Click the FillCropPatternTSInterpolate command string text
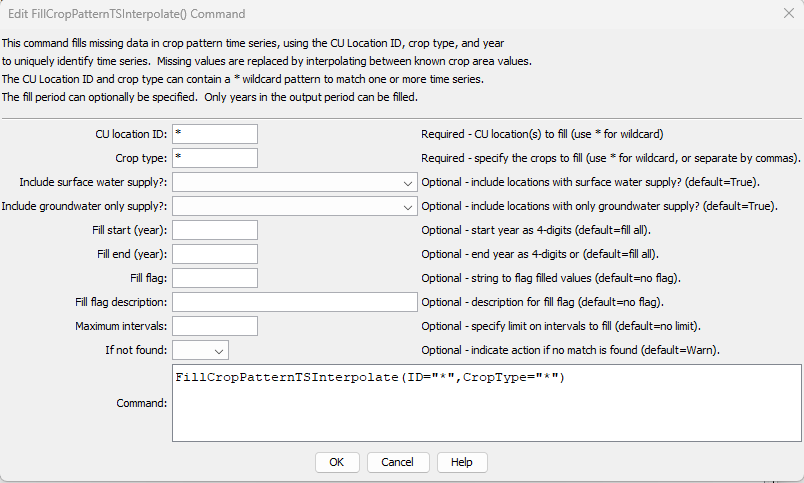Image resolution: width=804 pixels, height=483 pixels. pos(370,377)
